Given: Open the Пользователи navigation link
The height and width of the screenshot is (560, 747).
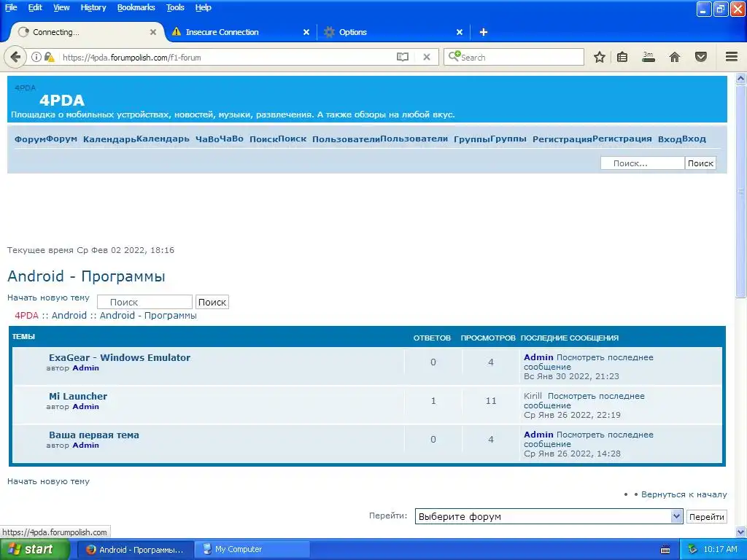Looking at the screenshot, I should click(x=380, y=139).
